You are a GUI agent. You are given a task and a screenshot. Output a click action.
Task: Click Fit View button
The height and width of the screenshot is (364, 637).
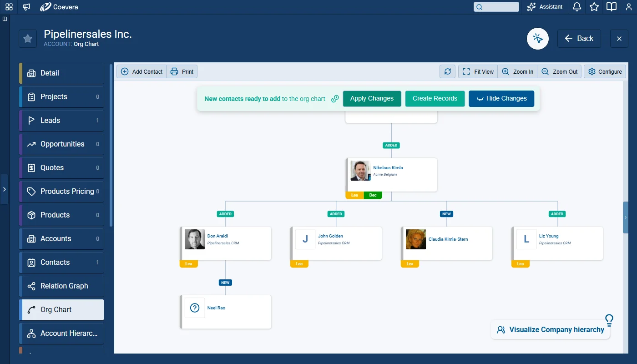[x=478, y=71]
